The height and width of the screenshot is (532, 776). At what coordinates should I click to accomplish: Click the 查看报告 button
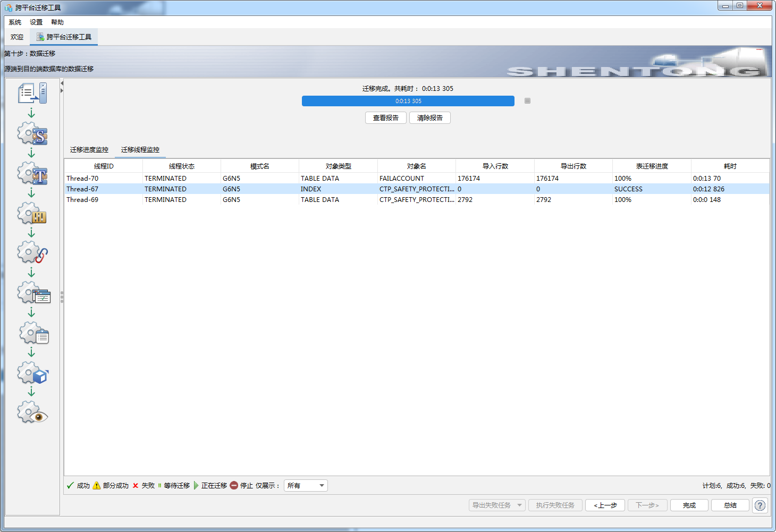385,118
